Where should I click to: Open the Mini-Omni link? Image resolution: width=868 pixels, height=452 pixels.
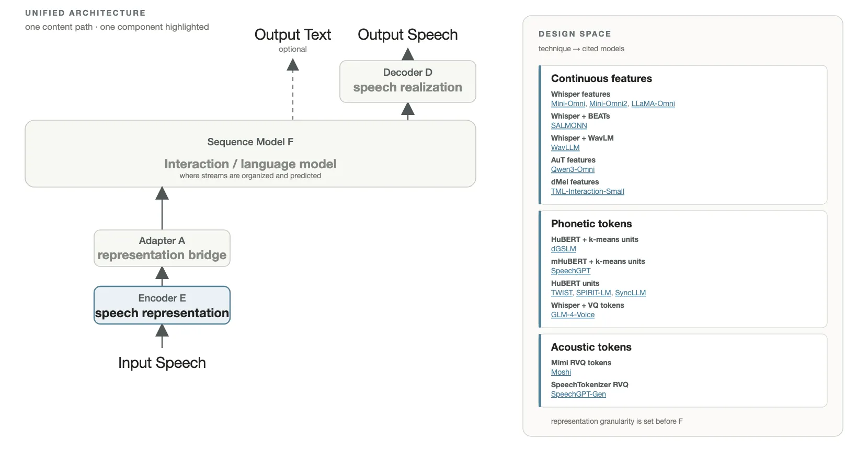tap(568, 103)
